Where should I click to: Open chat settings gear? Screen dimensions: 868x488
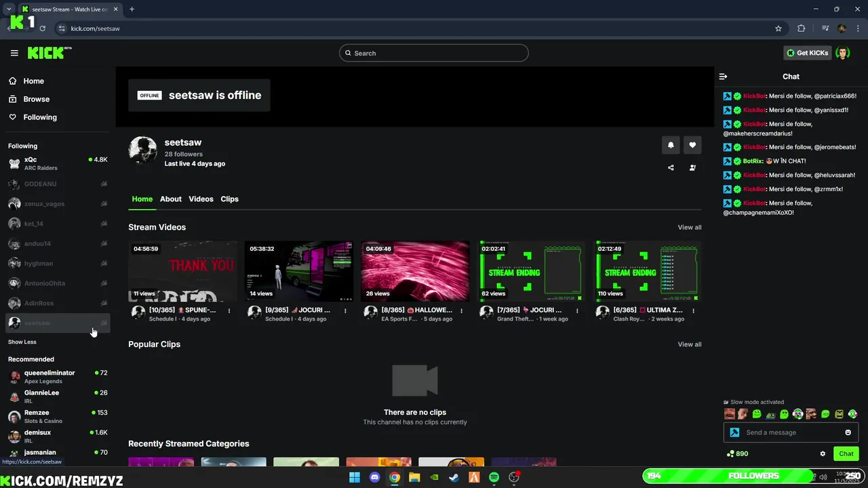coord(823,454)
